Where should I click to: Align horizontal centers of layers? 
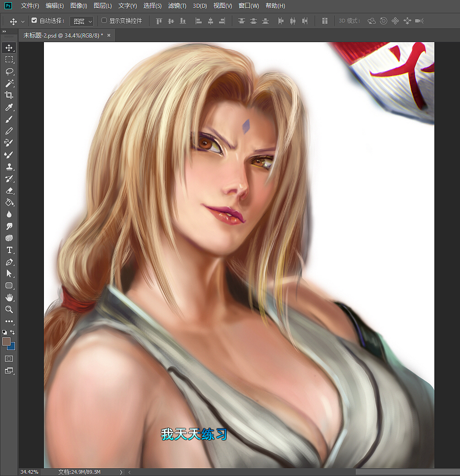point(210,21)
